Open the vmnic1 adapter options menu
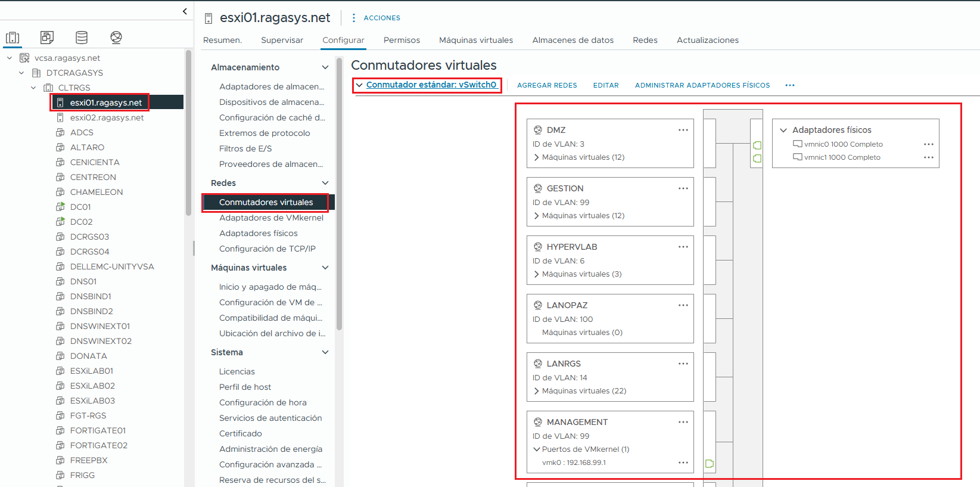Screen dimensions: 980x487 coord(929,157)
